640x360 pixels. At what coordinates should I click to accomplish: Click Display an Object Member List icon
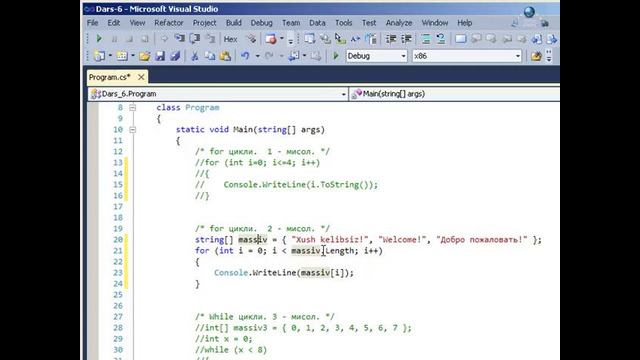point(310,39)
